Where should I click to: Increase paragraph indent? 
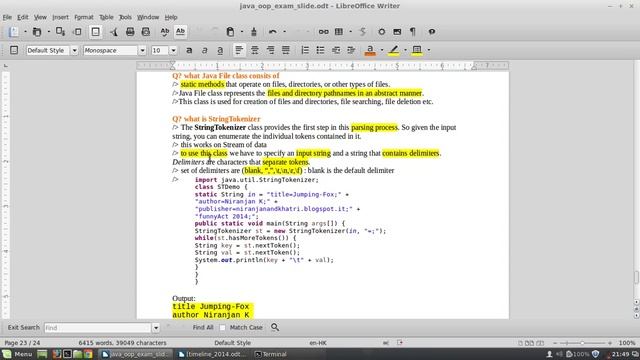click(351, 50)
